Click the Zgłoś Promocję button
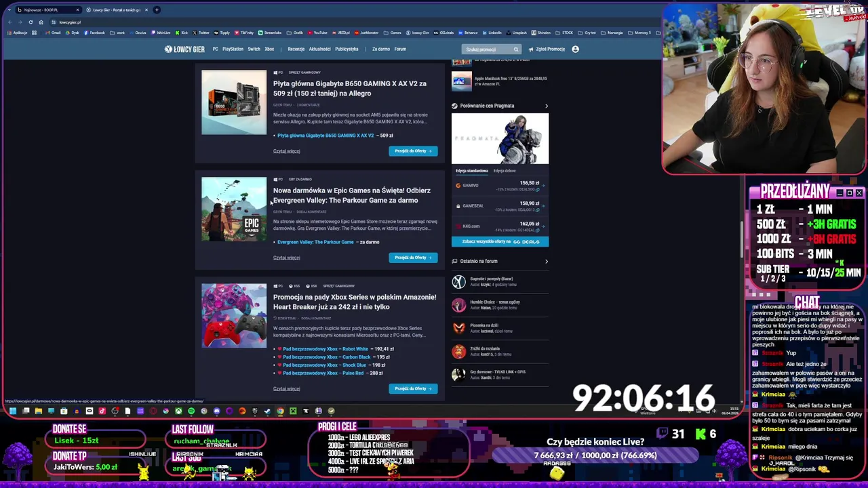The width and height of the screenshot is (868, 488). coord(547,49)
